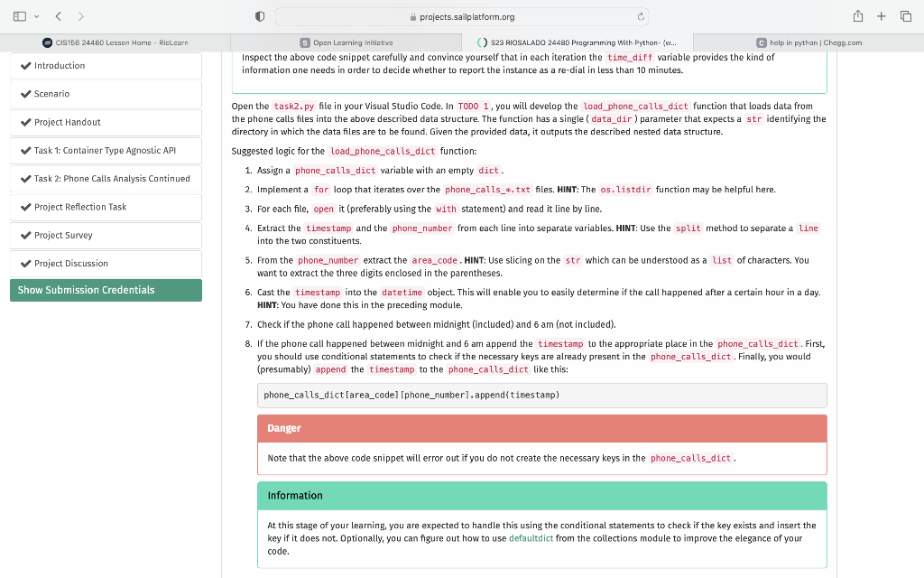Open the Share menu
Screen dimensions: 924x578
coord(857,15)
